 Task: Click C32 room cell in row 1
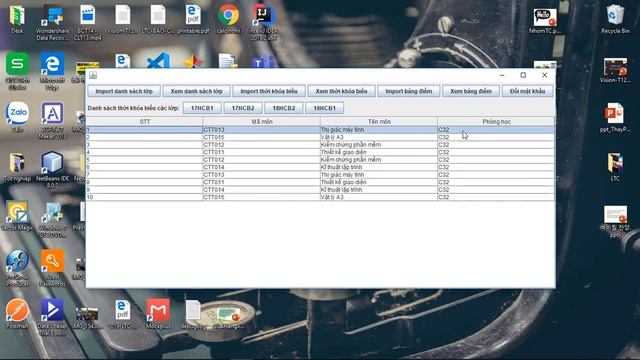pyautogui.click(x=496, y=130)
